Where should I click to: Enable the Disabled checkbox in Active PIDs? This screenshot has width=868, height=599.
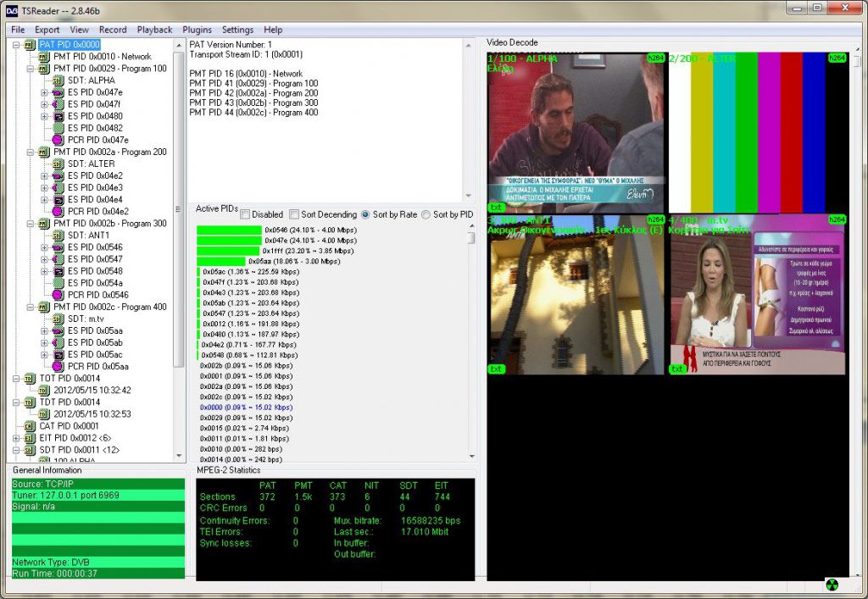pos(246,214)
